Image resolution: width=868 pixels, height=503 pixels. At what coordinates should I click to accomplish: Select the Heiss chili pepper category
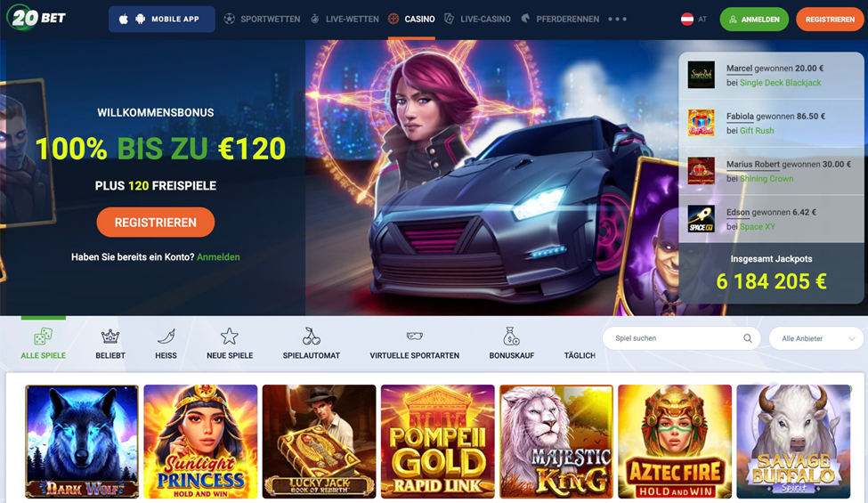point(166,344)
